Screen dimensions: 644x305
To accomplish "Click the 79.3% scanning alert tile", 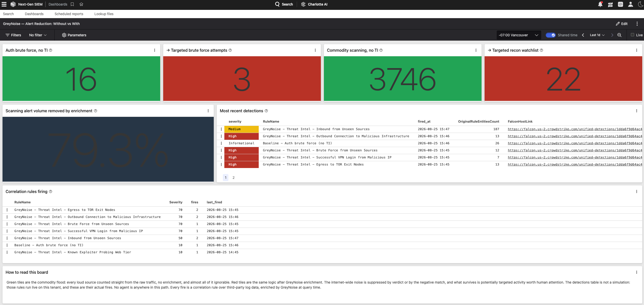I will [x=108, y=149].
